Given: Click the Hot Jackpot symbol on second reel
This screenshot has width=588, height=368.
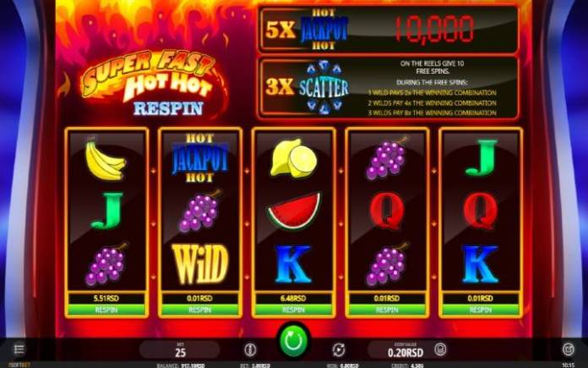Looking at the screenshot, I should click(200, 157).
